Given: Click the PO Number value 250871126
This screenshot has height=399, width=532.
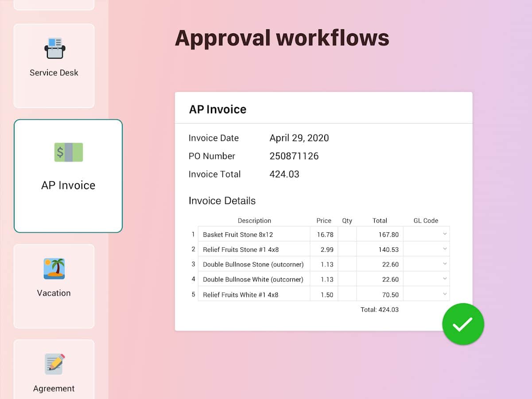Looking at the screenshot, I should point(294,156).
